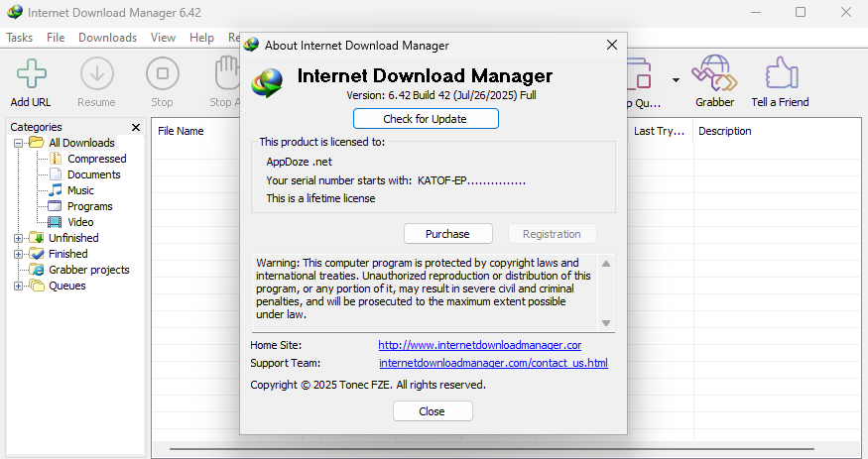Click the 'This is a lifetime license' text
This screenshot has height=459, width=868.
[x=320, y=198]
